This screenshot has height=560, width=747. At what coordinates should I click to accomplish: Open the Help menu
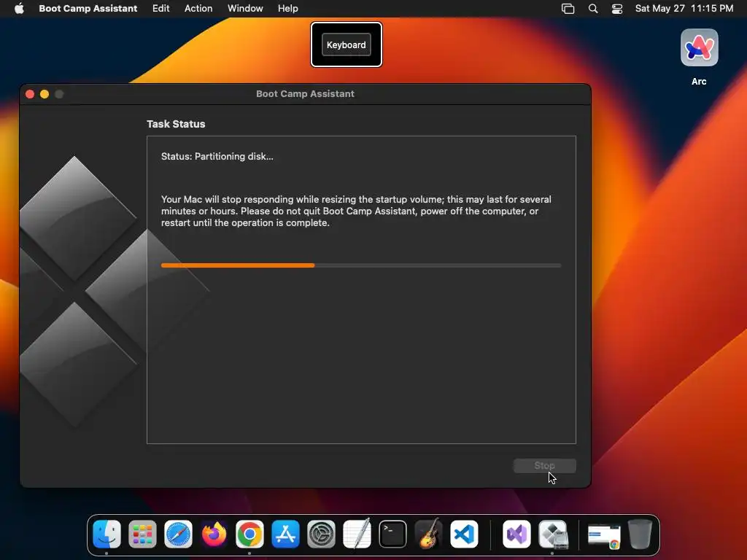287,8
